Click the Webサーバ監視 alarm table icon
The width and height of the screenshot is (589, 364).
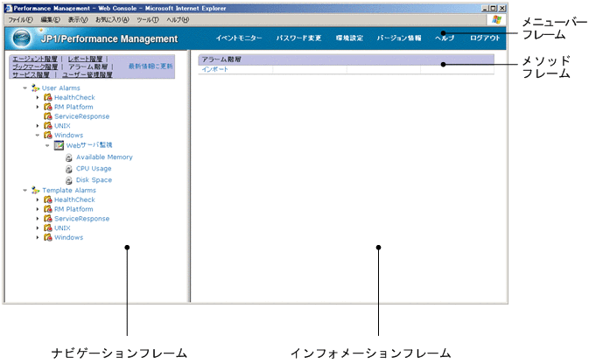click(x=59, y=145)
